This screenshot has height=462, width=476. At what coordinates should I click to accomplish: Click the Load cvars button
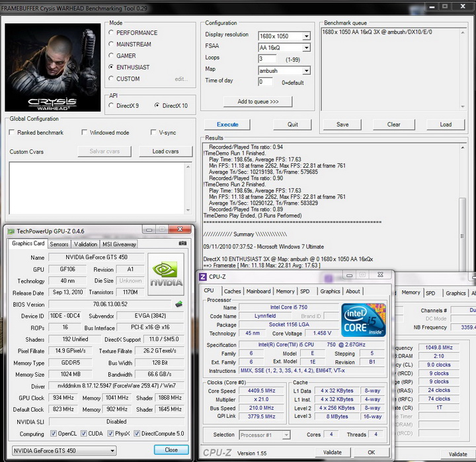pos(165,151)
